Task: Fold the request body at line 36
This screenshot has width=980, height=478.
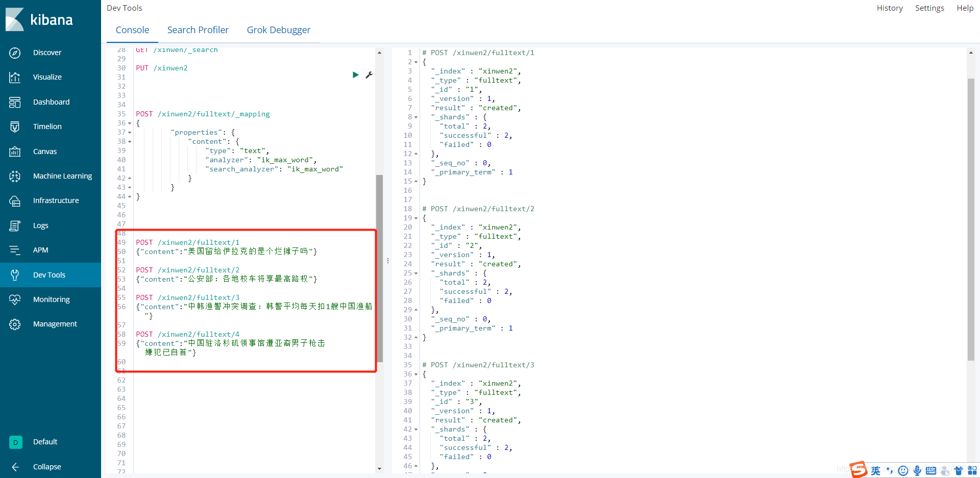Action: (130, 123)
